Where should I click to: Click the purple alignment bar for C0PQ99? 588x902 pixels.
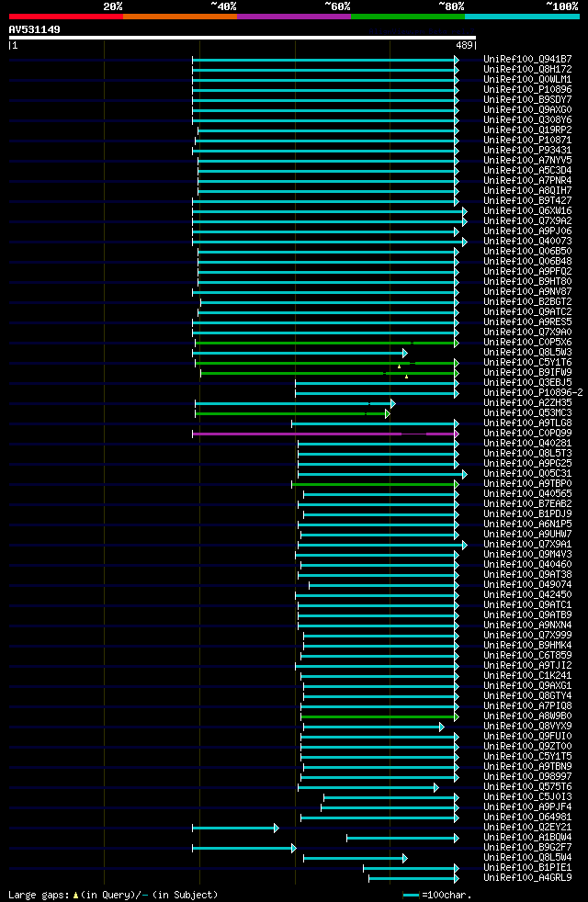pos(325,434)
